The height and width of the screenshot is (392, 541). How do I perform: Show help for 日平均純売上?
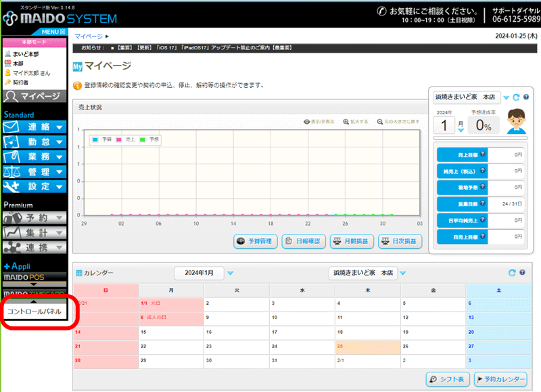coord(483,219)
